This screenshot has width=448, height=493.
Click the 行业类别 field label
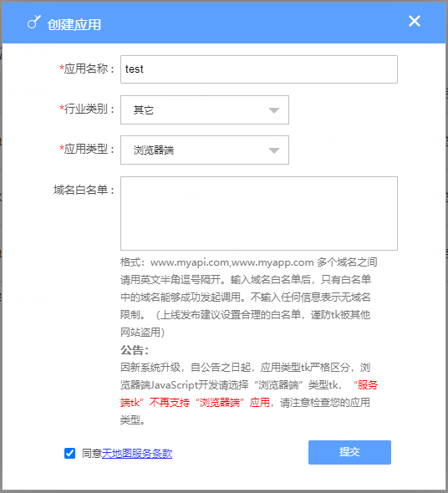[87, 109]
